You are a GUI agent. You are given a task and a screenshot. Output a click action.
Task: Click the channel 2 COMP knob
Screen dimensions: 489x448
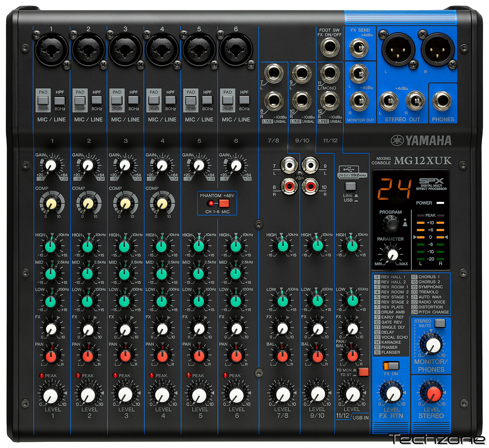pos(88,204)
